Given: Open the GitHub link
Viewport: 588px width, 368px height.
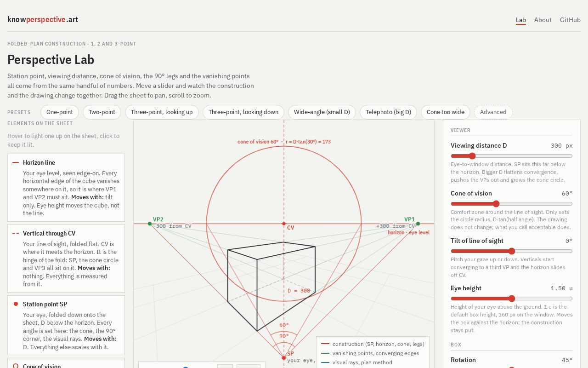Looking at the screenshot, I should click(x=570, y=20).
